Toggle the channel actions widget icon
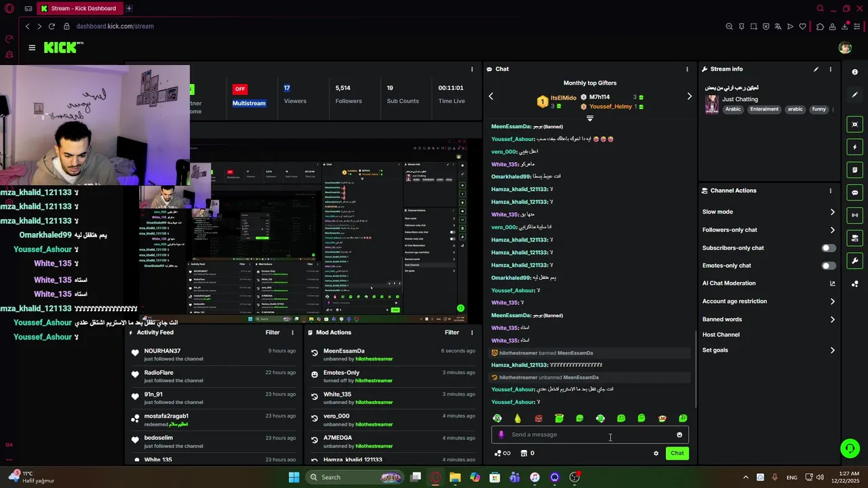Screen dimensions: 868x488 coord(854,238)
